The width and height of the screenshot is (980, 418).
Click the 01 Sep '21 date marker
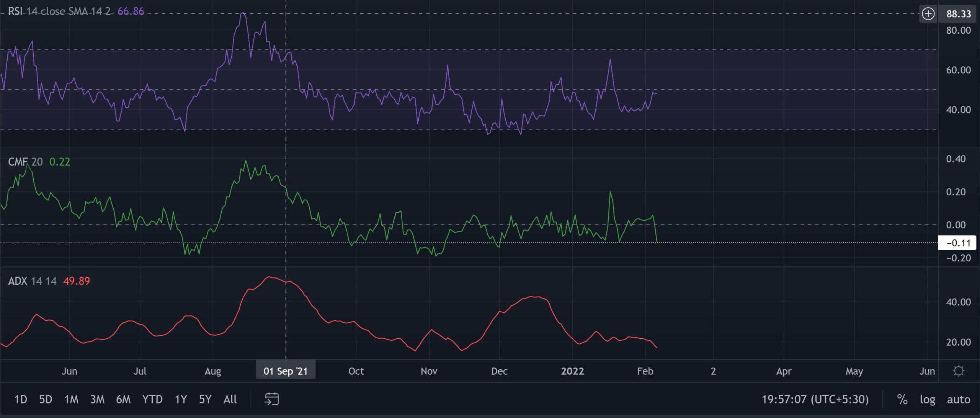286,370
